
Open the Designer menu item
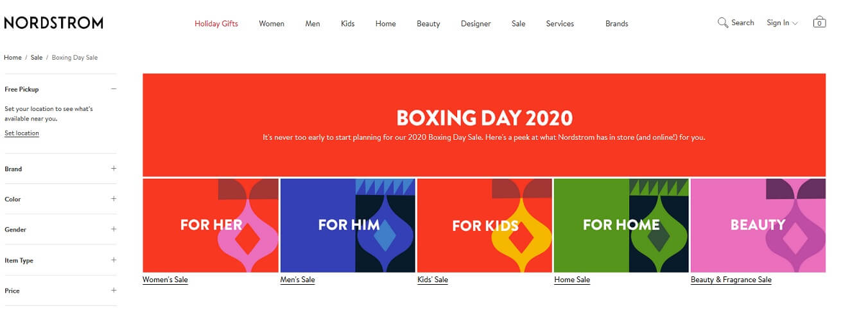[476, 24]
